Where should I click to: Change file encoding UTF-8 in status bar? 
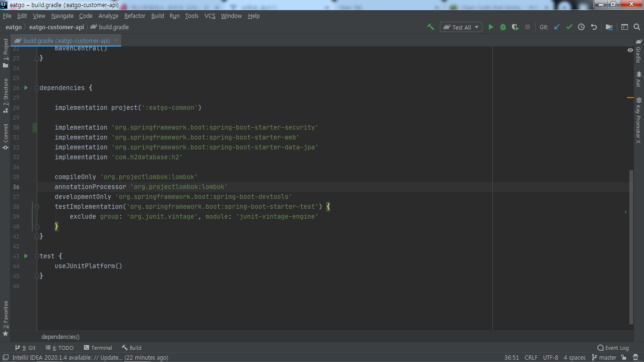(551, 357)
